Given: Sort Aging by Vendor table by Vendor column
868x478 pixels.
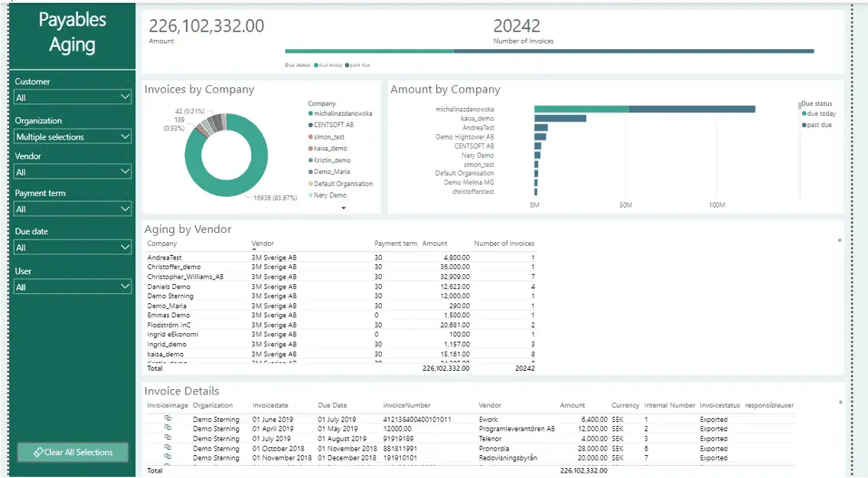Looking at the screenshot, I should [263, 244].
